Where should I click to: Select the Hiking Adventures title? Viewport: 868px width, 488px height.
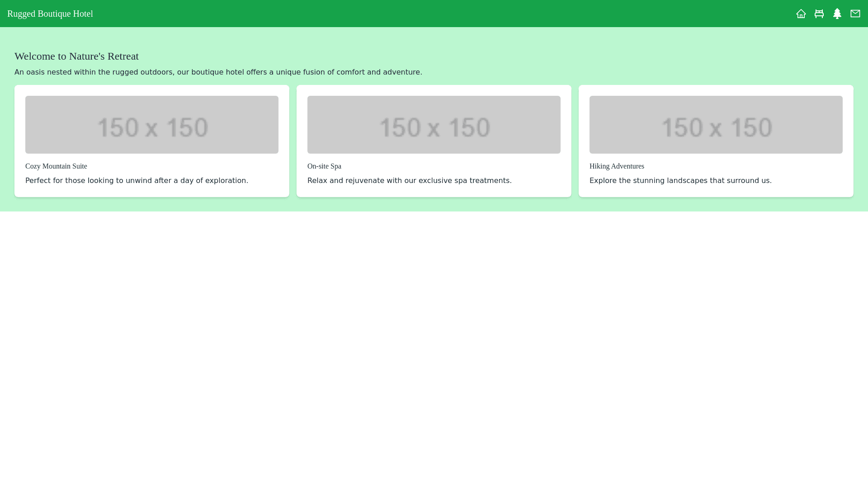coord(617,166)
